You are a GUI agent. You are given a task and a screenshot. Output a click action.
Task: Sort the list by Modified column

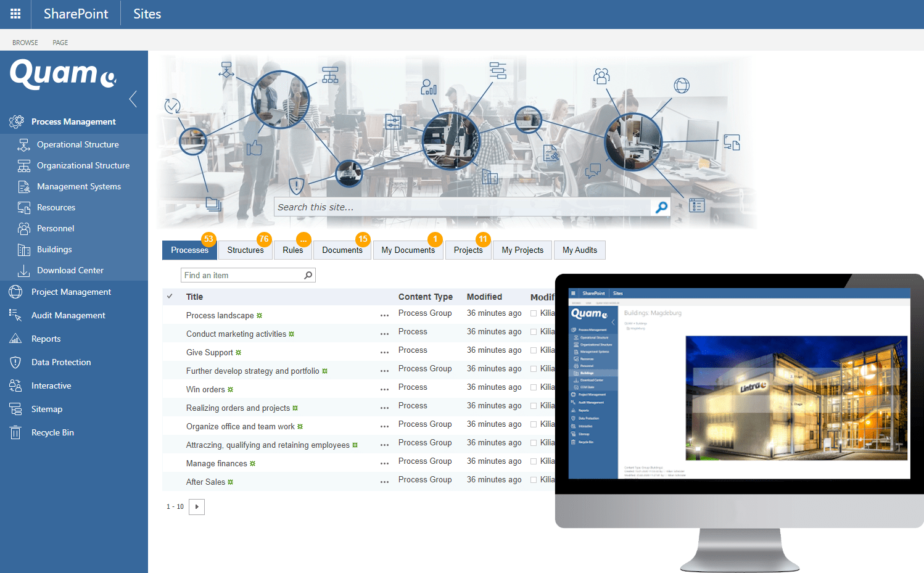point(484,297)
